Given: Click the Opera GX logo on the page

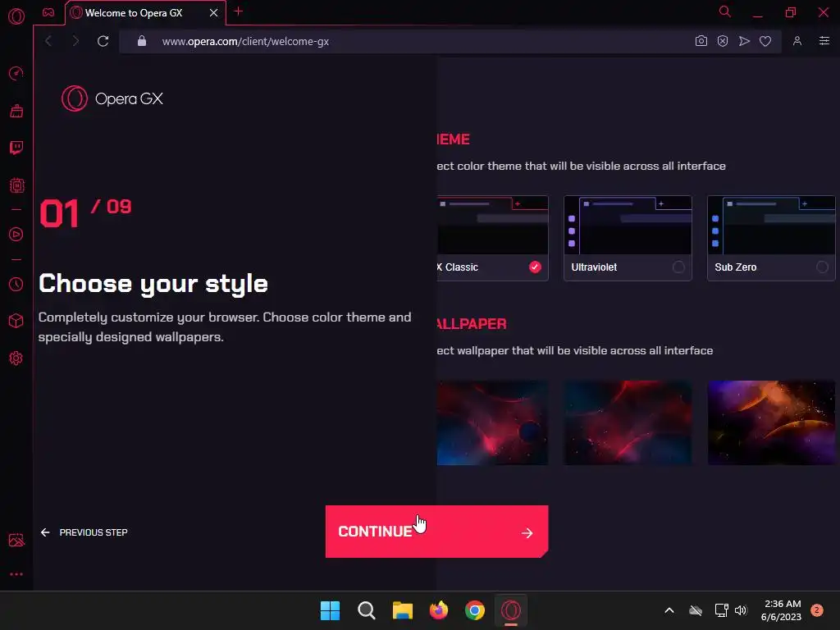Looking at the screenshot, I should [x=112, y=98].
